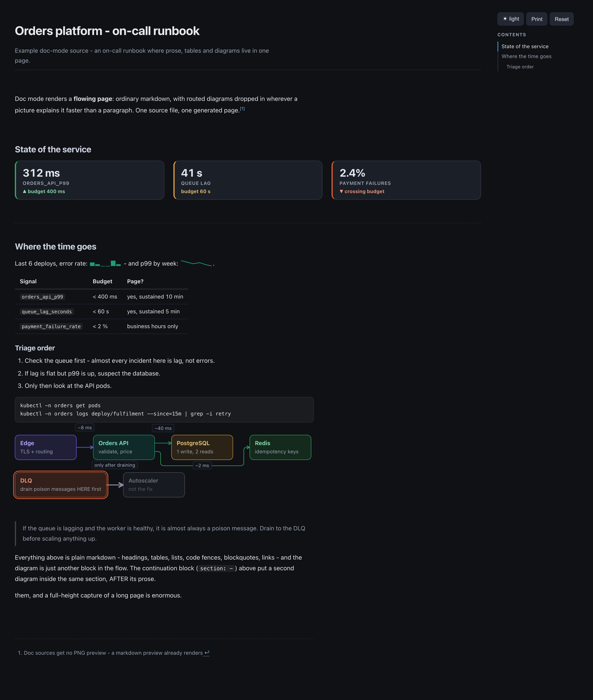Follow footnote [1] reference superscript
The height and width of the screenshot is (700, 593).
click(242, 108)
